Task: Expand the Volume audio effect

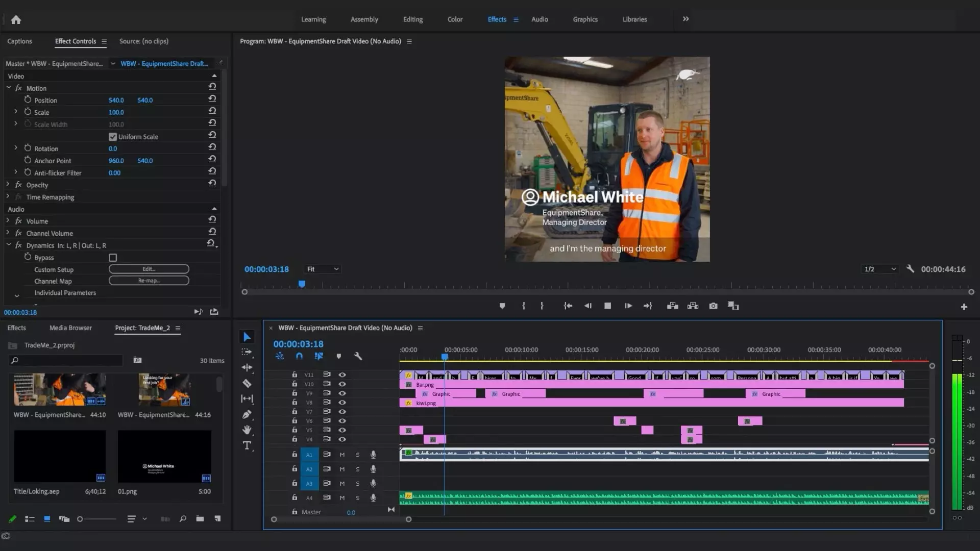Action: pyautogui.click(x=8, y=221)
